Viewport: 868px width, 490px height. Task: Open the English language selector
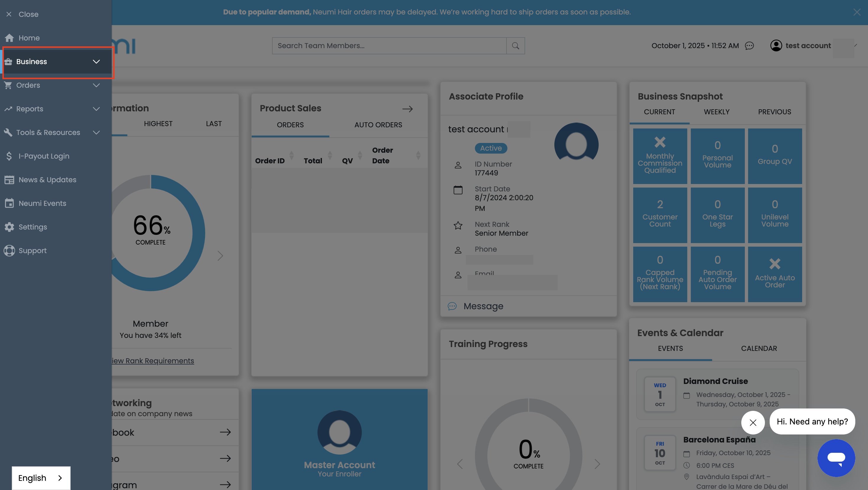[x=41, y=478]
